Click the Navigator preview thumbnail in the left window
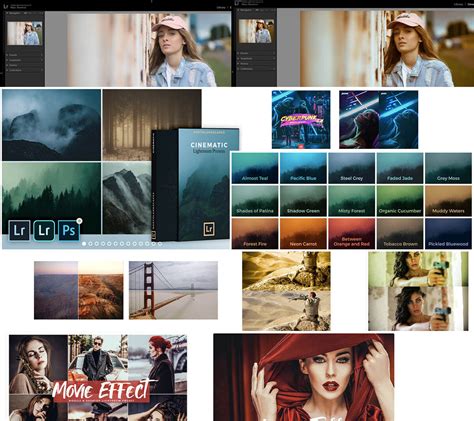This screenshot has width=474, height=421. (x=25, y=33)
